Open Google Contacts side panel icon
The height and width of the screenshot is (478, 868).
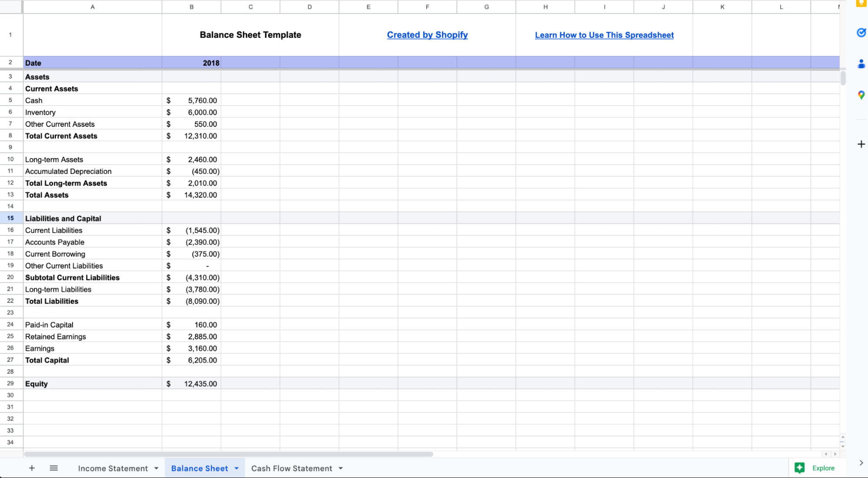coord(861,64)
